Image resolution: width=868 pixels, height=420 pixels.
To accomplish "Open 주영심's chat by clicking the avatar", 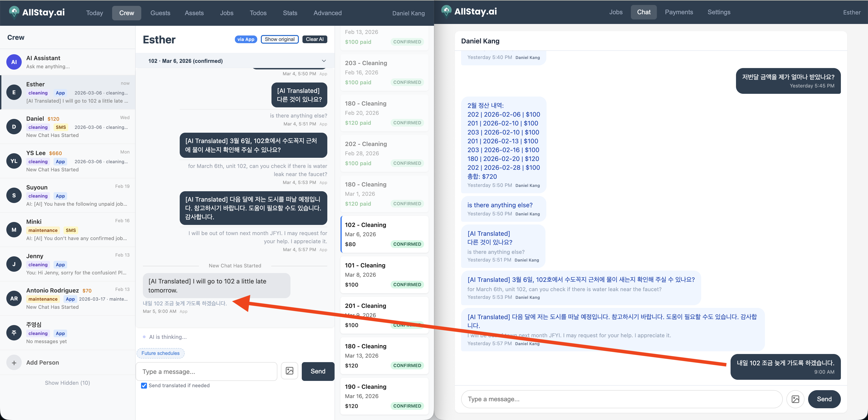I will (x=14, y=332).
